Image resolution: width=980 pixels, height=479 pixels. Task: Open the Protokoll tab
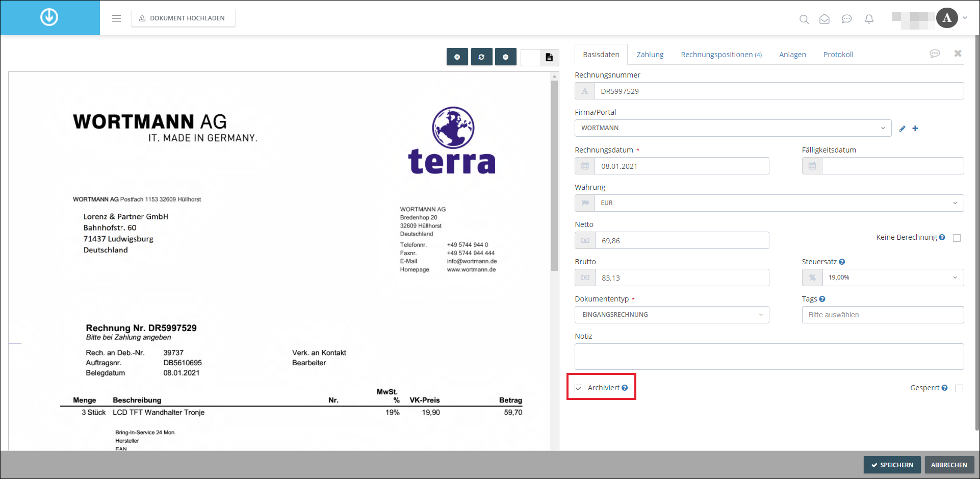tap(838, 55)
